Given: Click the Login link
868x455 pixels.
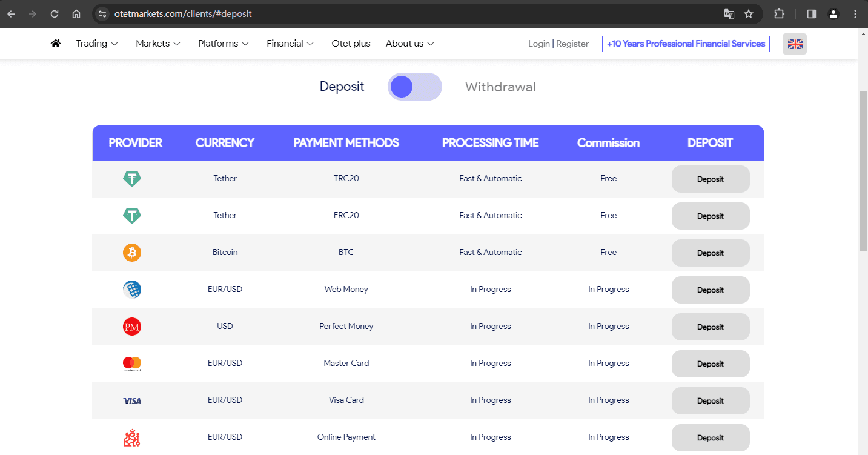Looking at the screenshot, I should click(538, 44).
